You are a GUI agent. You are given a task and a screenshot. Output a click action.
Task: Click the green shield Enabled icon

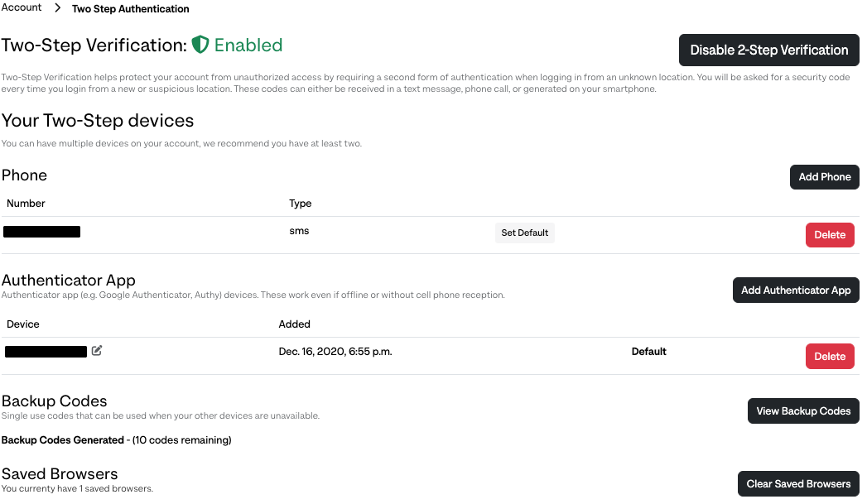click(x=200, y=44)
